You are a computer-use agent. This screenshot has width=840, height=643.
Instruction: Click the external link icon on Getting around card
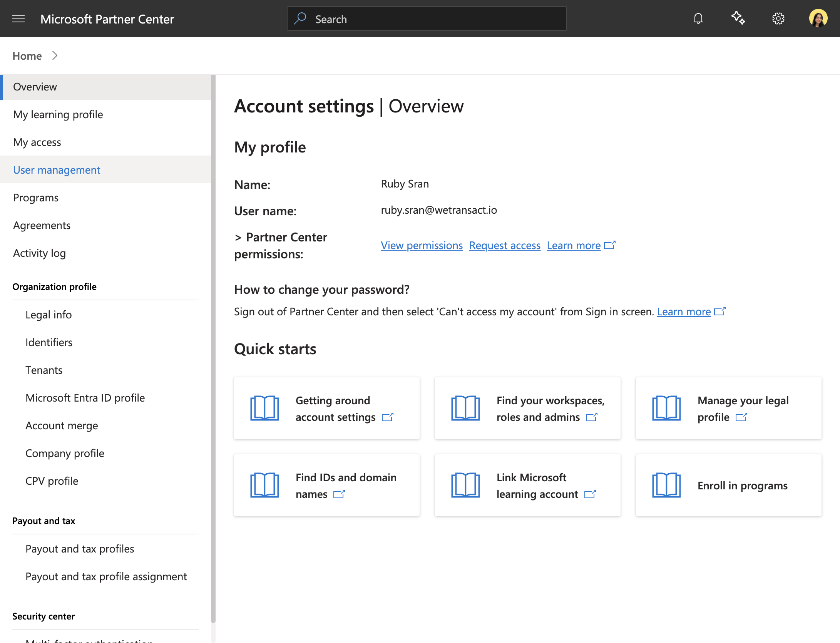(x=388, y=417)
